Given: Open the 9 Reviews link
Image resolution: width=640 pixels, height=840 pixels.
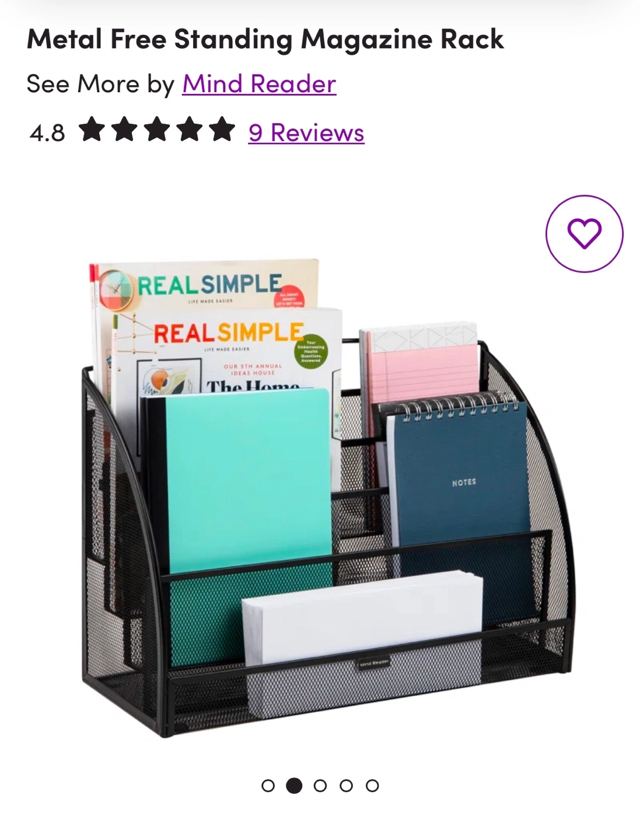Looking at the screenshot, I should tap(306, 132).
